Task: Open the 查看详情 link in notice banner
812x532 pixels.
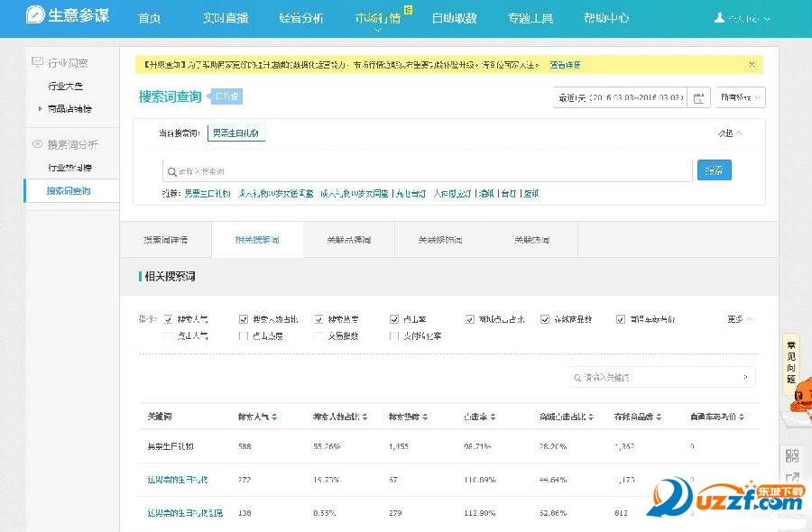Action: tap(565, 65)
